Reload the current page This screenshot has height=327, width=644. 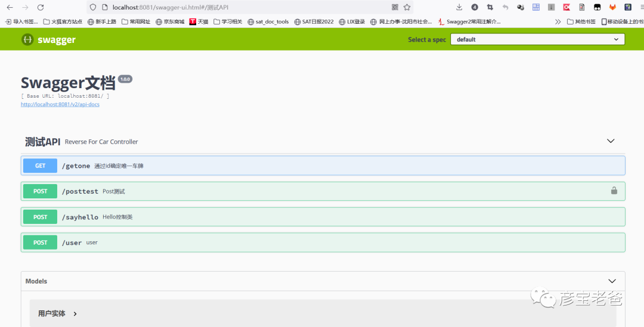coord(41,7)
